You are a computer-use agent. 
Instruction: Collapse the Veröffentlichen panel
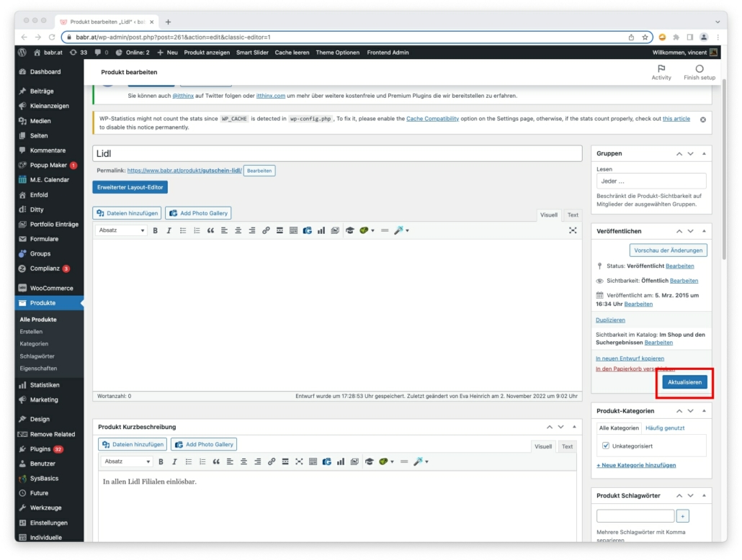coord(704,231)
